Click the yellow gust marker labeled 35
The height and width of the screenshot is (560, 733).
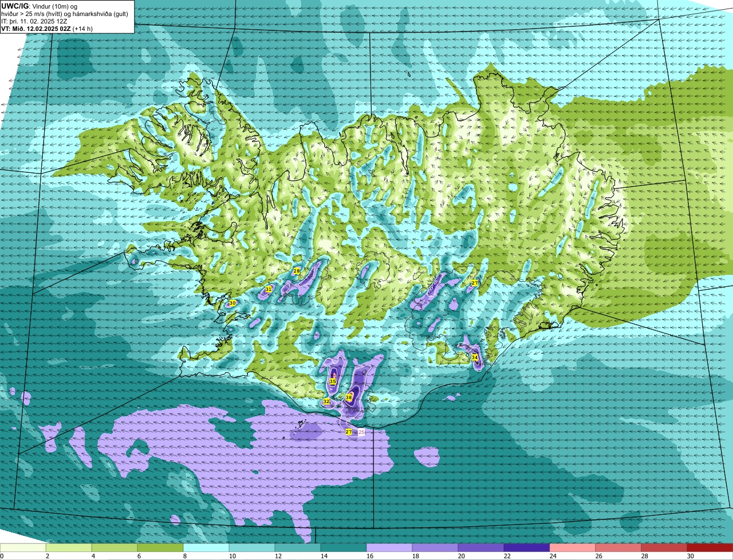point(333,381)
